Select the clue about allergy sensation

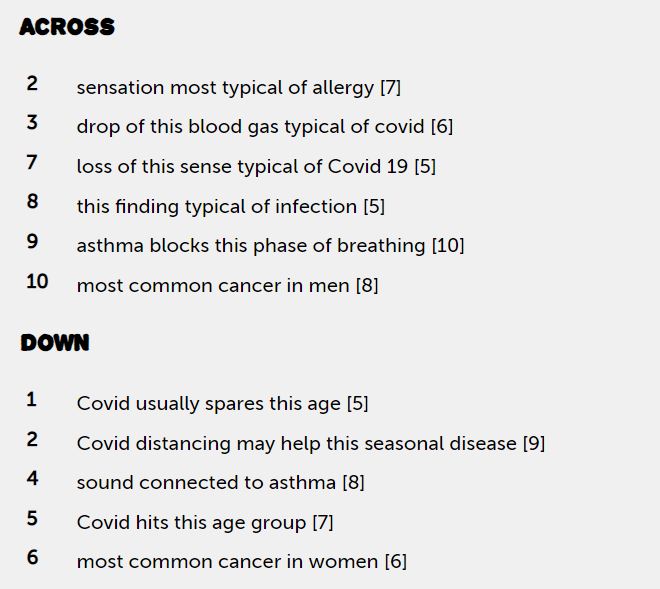238,88
